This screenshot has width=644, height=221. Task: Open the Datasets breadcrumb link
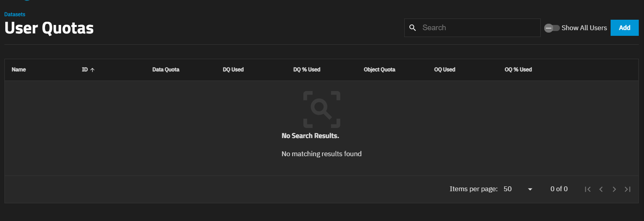coord(15,14)
